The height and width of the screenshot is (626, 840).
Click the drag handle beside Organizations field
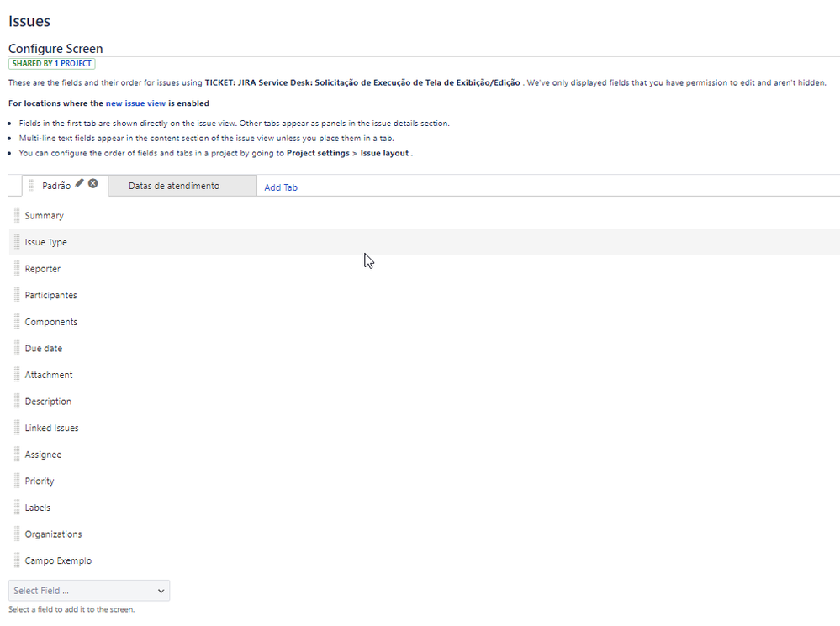pyautogui.click(x=17, y=534)
